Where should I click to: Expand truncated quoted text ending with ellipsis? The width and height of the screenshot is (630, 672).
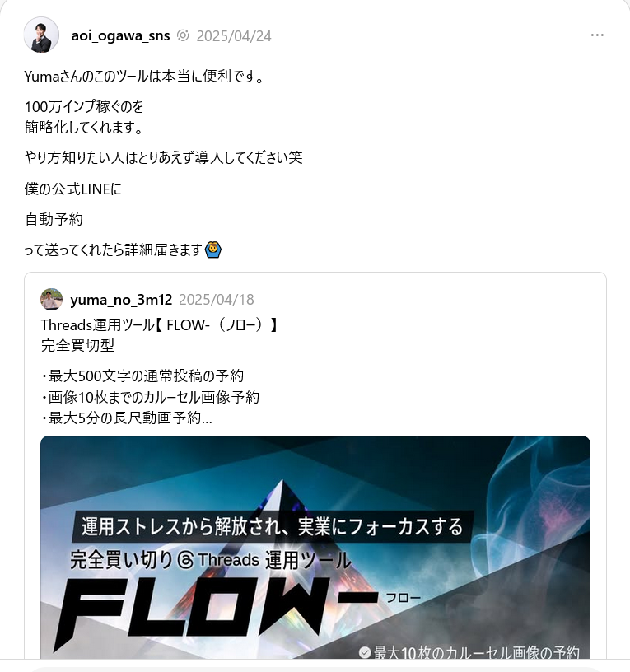click(x=127, y=418)
